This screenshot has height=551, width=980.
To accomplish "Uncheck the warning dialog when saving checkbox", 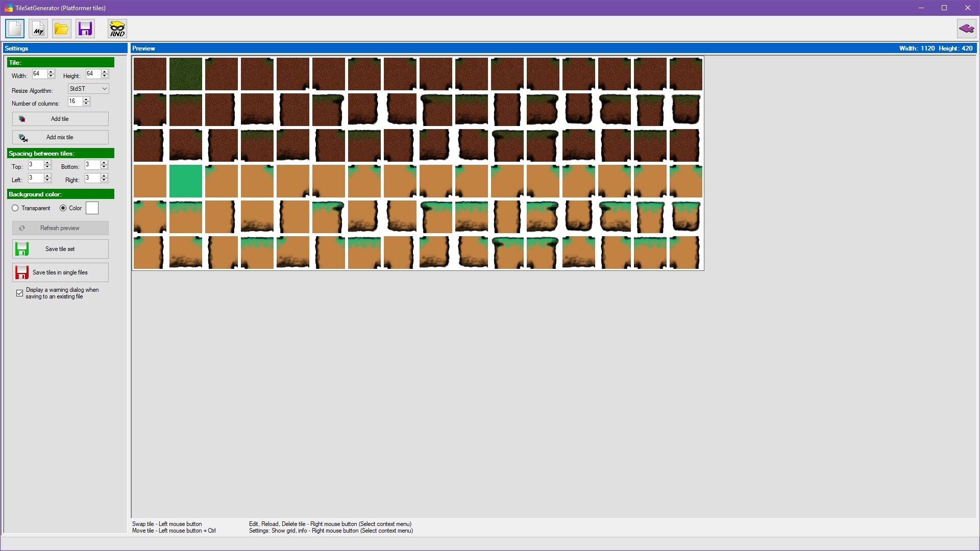I will pos(19,293).
